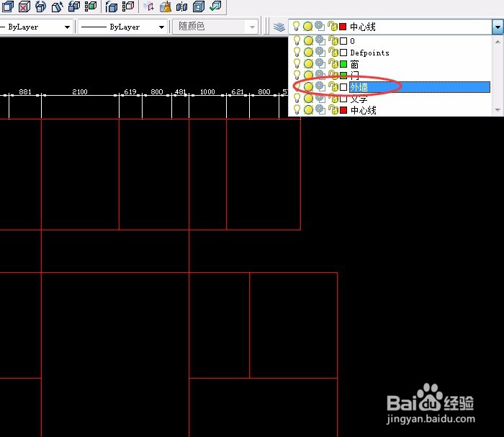The width and height of the screenshot is (504, 437).
Task: Toggle the freeze sun of 中心线 in dropdown list
Action: (308, 110)
